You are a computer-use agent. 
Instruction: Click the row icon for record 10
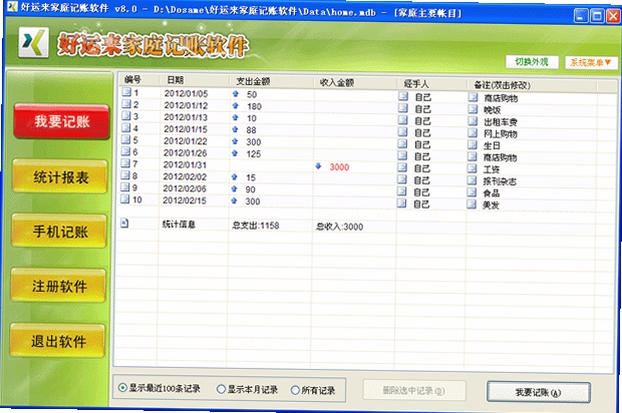click(125, 199)
